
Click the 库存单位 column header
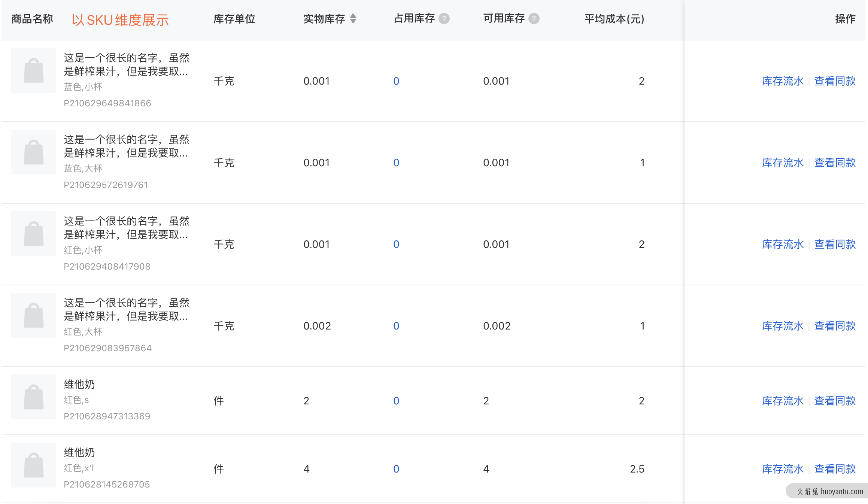(234, 19)
